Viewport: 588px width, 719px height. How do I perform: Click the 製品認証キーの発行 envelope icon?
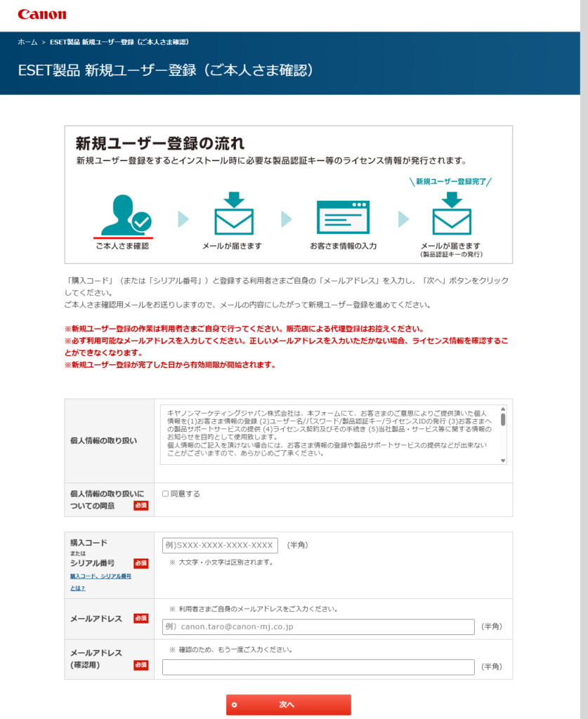coord(452,213)
